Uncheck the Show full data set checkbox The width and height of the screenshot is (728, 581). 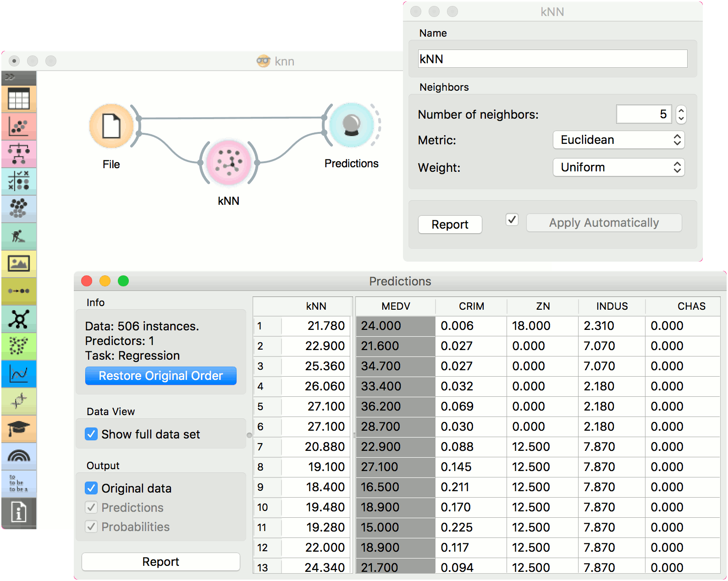(91, 434)
